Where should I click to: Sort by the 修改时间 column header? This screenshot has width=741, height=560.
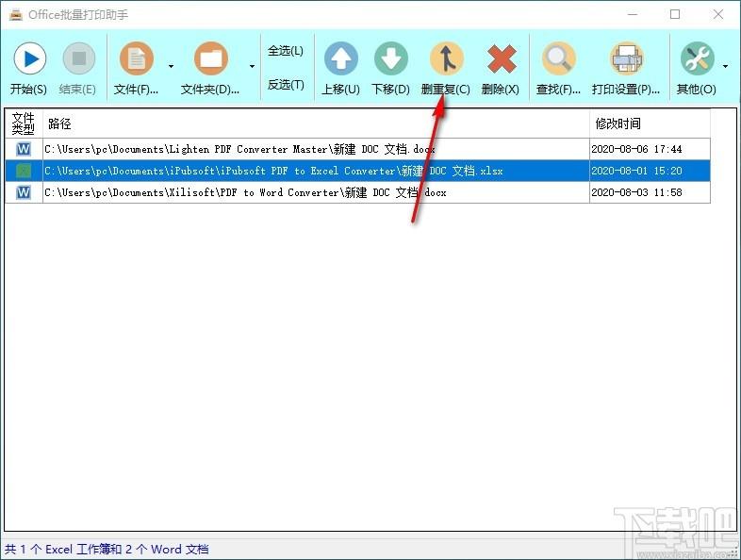point(650,124)
